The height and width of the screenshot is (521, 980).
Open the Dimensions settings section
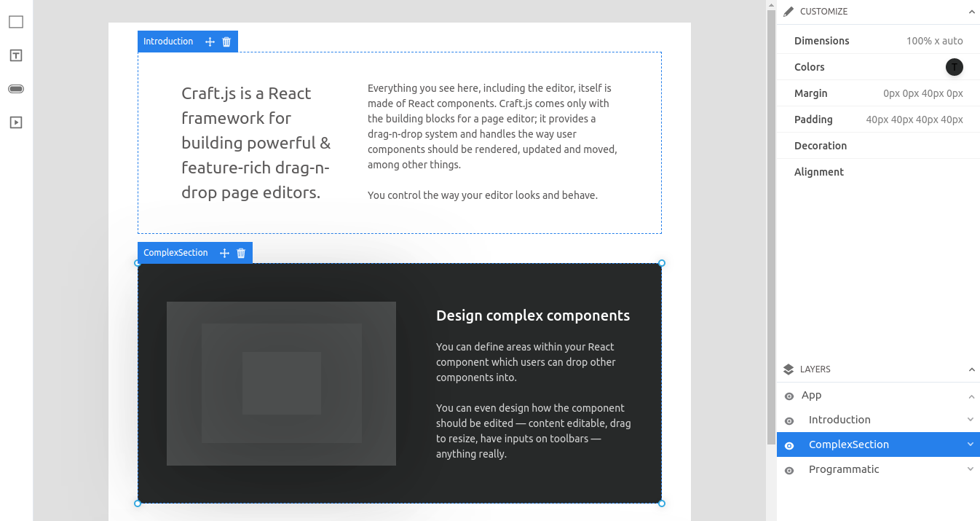pyautogui.click(x=878, y=41)
